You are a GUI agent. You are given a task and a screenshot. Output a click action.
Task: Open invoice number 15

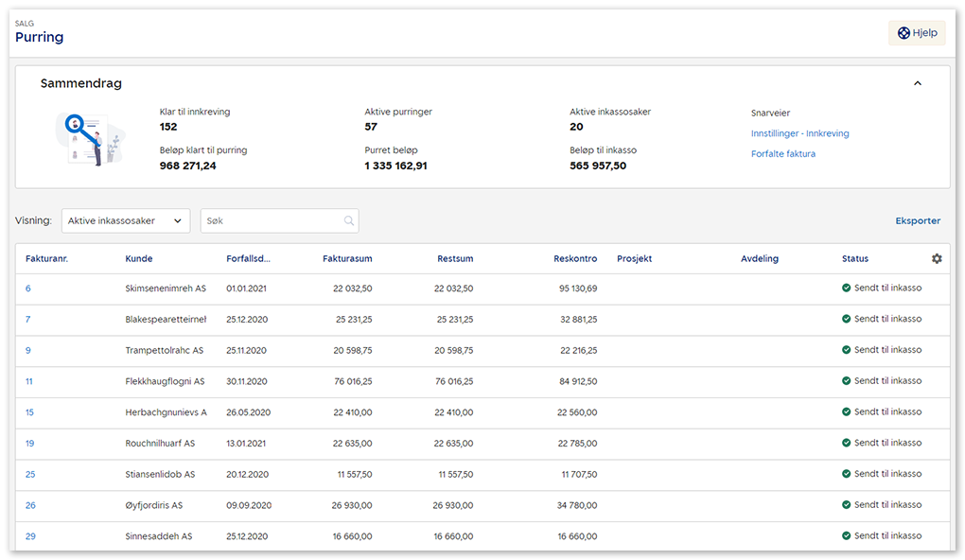(30, 412)
